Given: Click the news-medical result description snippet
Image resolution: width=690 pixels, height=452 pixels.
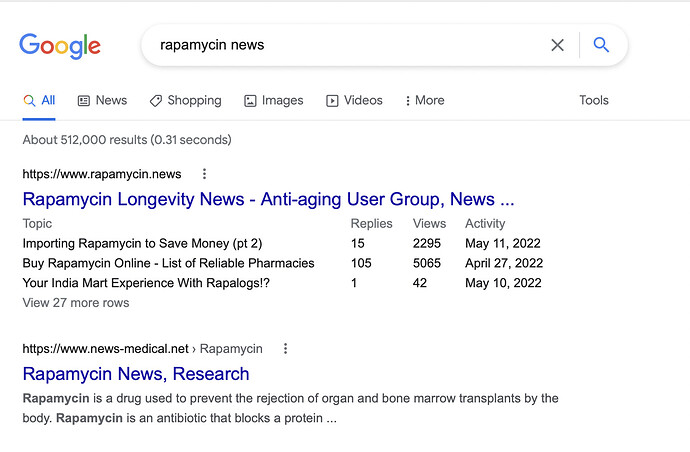Looking at the screenshot, I should point(290,408).
